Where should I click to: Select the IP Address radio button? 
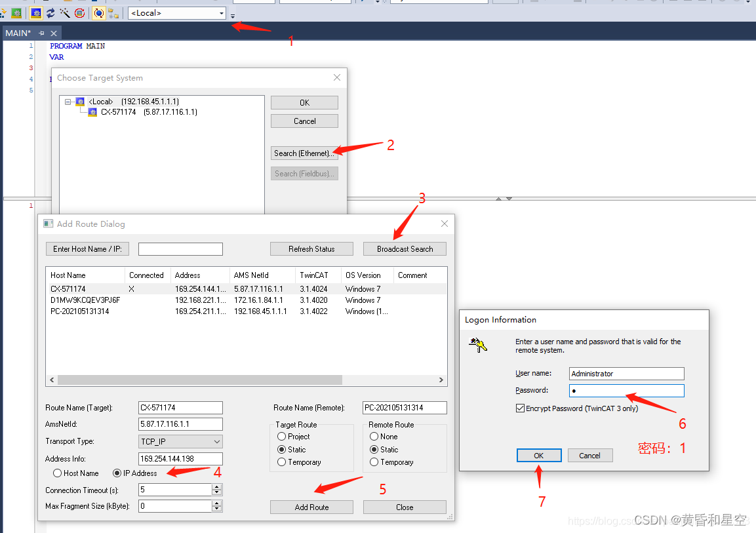pyautogui.click(x=117, y=473)
